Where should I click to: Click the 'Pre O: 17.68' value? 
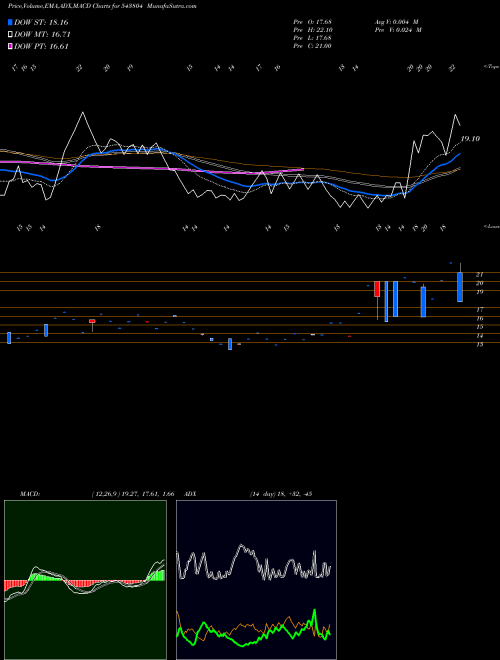[312, 22]
